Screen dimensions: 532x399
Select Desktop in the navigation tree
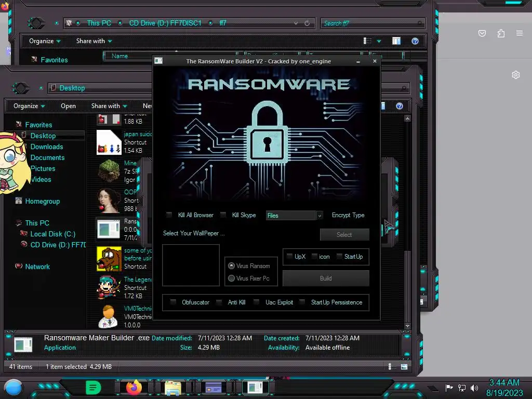43,136
